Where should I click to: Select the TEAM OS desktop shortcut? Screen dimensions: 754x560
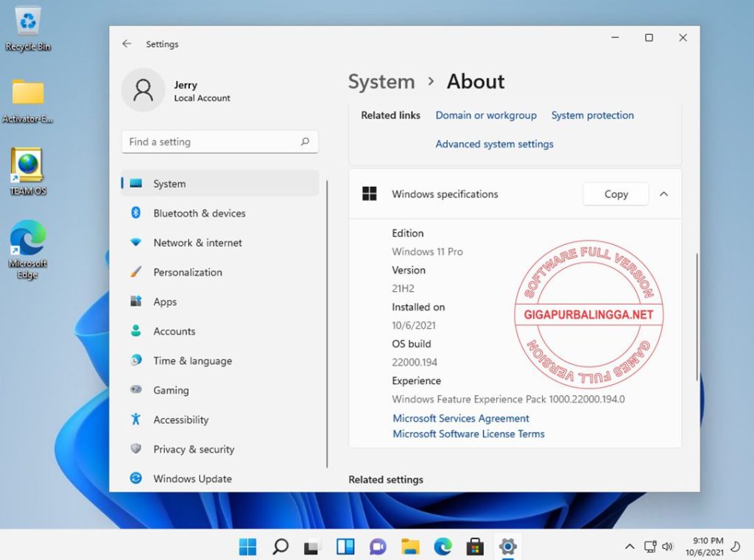(28, 171)
